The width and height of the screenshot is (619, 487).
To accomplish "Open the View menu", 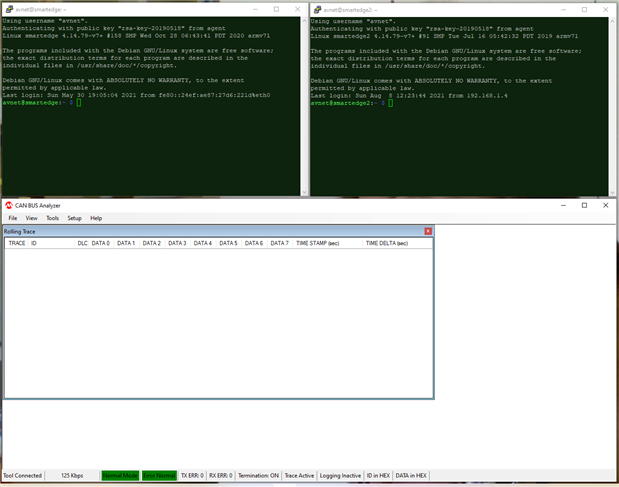I will [32, 218].
